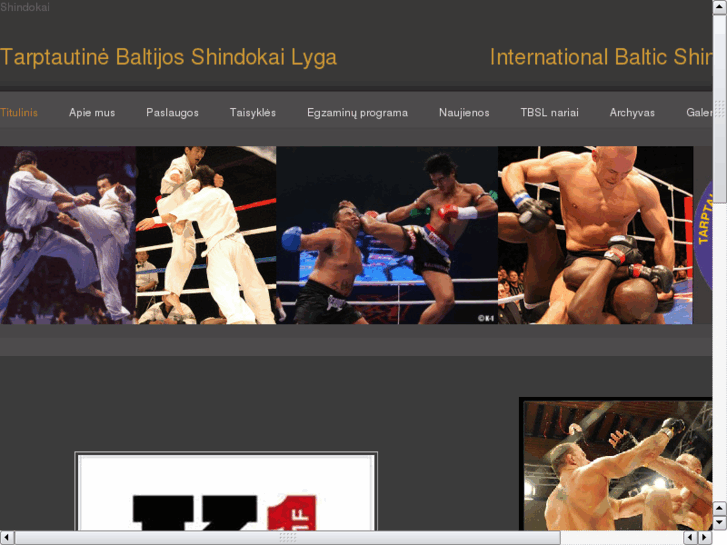Go to the Paslaugos menu item
The height and width of the screenshot is (545, 727).
[172, 113]
